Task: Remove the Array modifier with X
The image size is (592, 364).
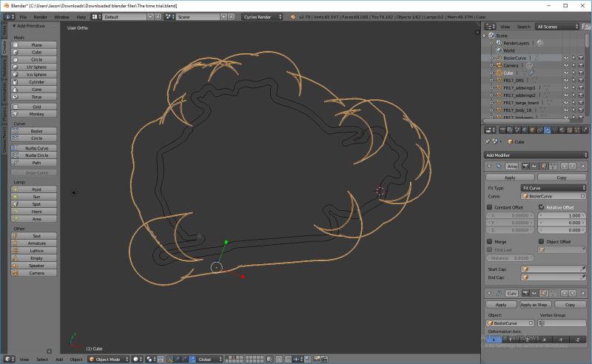Action: coord(583,166)
